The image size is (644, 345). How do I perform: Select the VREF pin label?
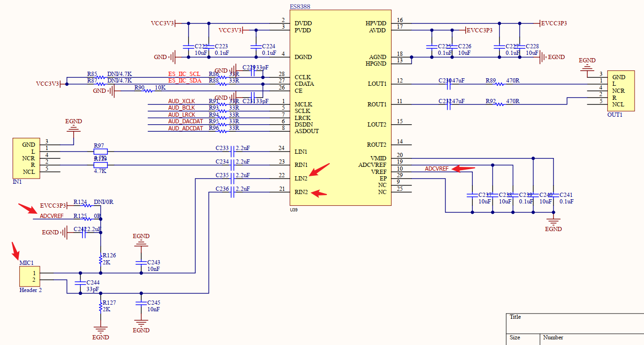point(379,172)
